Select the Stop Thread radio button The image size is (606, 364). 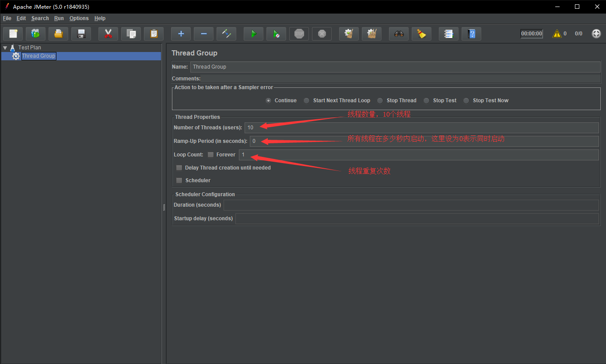click(x=380, y=101)
